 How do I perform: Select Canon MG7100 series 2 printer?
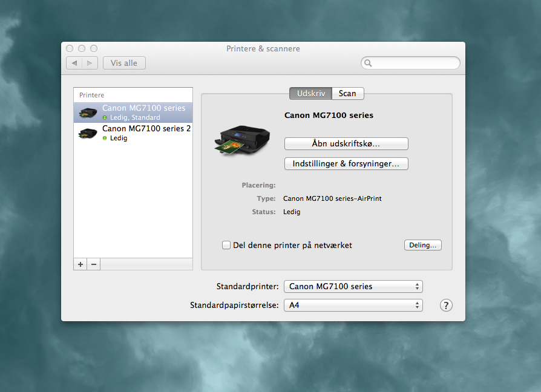tap(133, 132)
